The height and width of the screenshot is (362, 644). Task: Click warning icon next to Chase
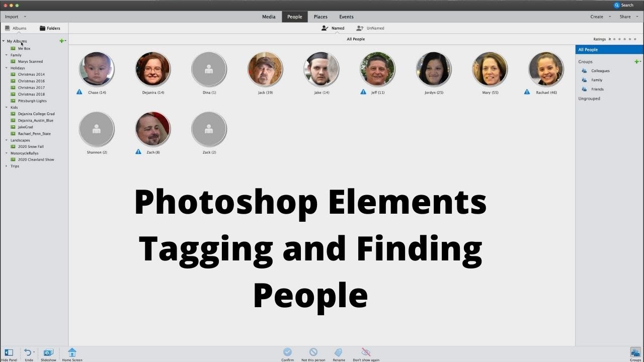[x=79, y=92]
